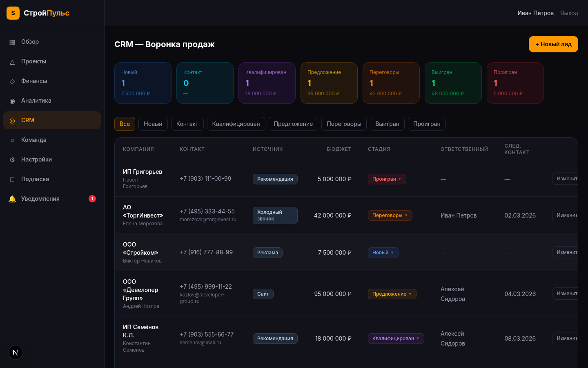Viewport: 588px width, 368px height.
Task: Click the Аналитика target icon
Action: pos(13,101)
